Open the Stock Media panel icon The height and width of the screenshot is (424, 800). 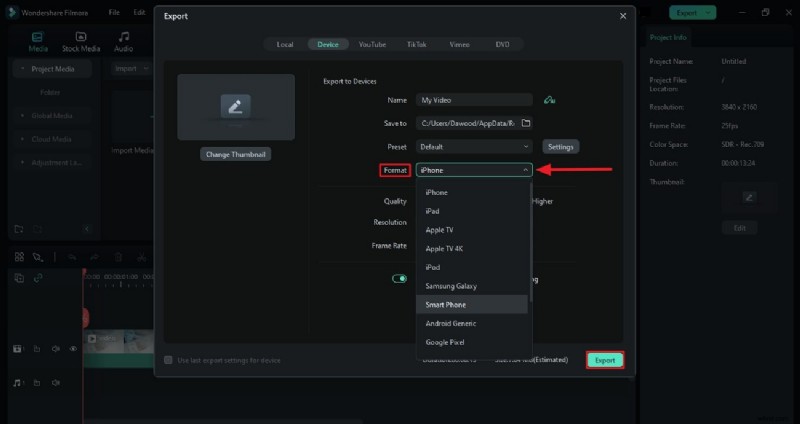point(81,40)
